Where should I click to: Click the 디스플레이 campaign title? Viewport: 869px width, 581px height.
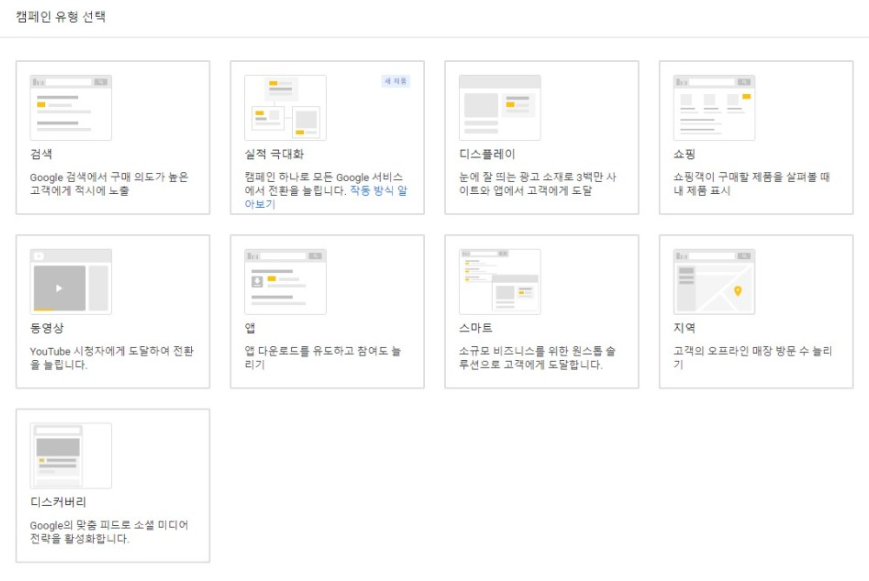487,154
